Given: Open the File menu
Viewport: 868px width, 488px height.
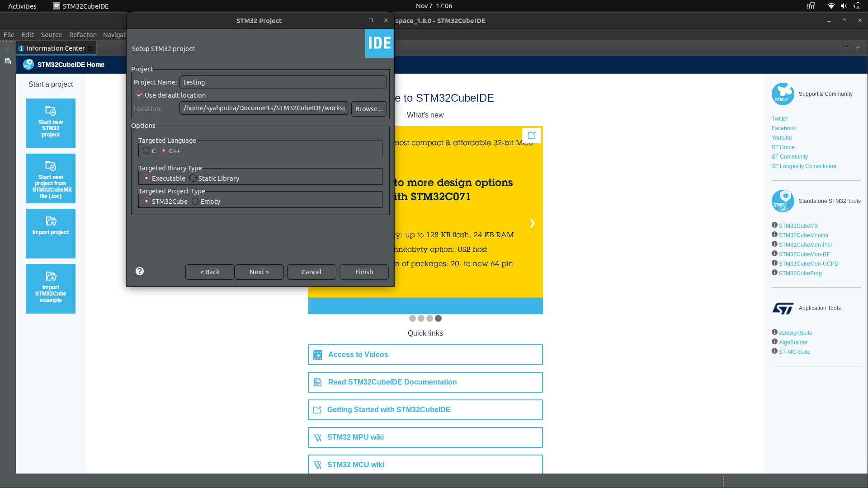Looking at the screenshot, I should (x=9, y=34).
